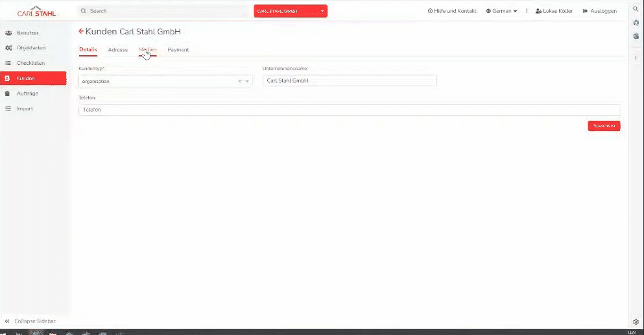Screen dimensions: 644x335
Task: Expand the Kundentyp dropdown arrow
Action: tap(247, 81)
